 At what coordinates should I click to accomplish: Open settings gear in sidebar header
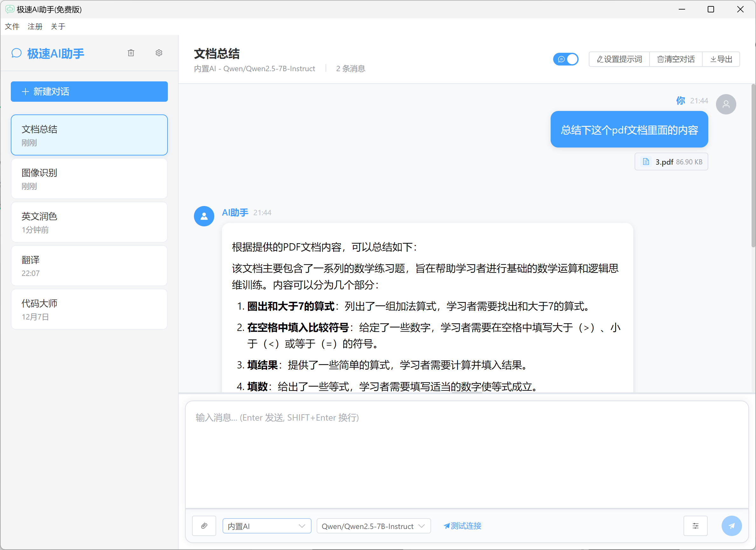point(159,53)
